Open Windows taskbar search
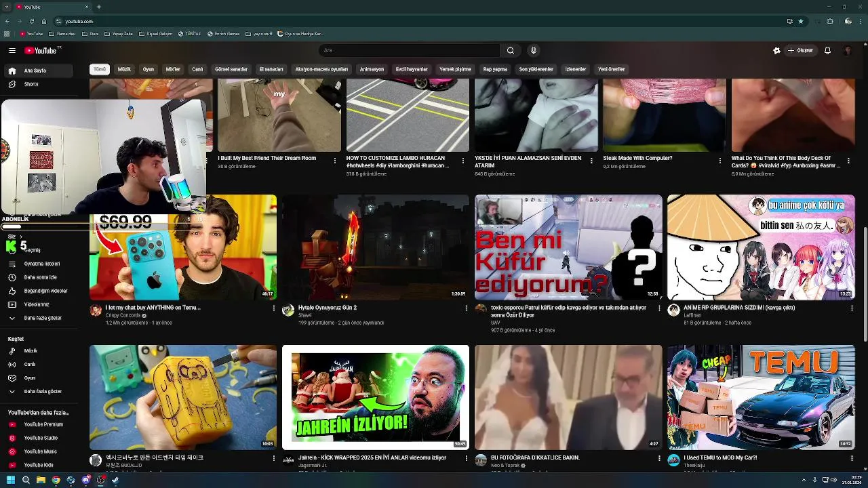 tap(26, 480)
